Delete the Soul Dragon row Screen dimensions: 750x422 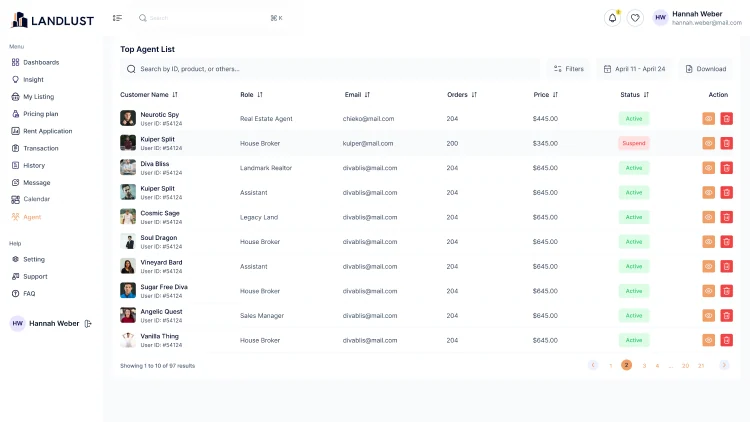click(x=726, y=242)
